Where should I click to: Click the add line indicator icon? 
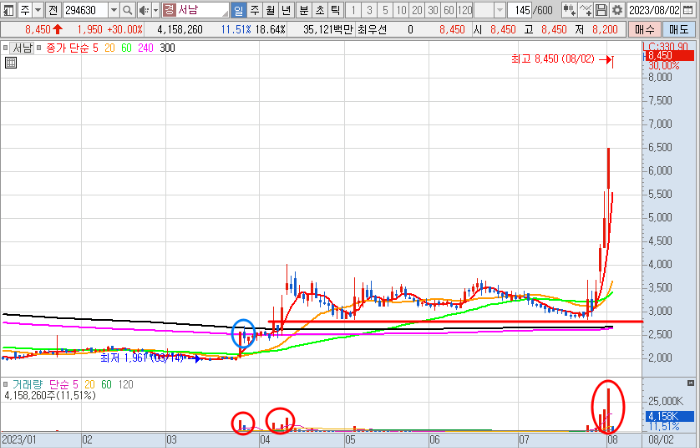[x=585, y=10]
